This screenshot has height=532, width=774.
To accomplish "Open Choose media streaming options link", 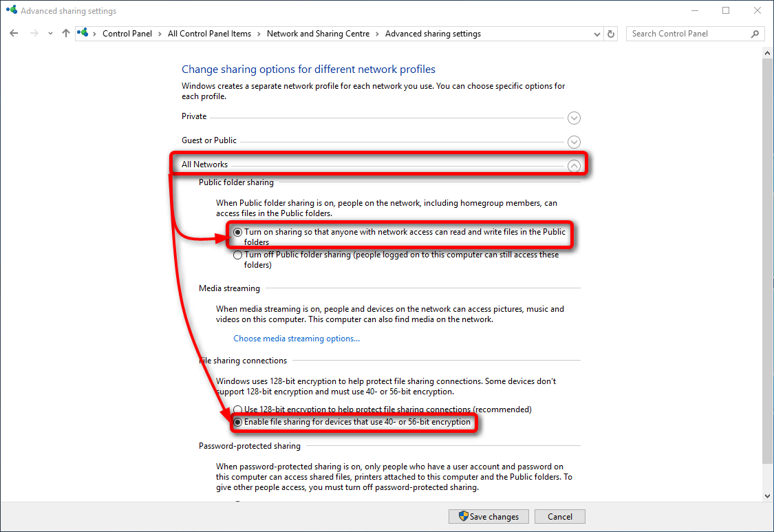I will click(296, 339).
